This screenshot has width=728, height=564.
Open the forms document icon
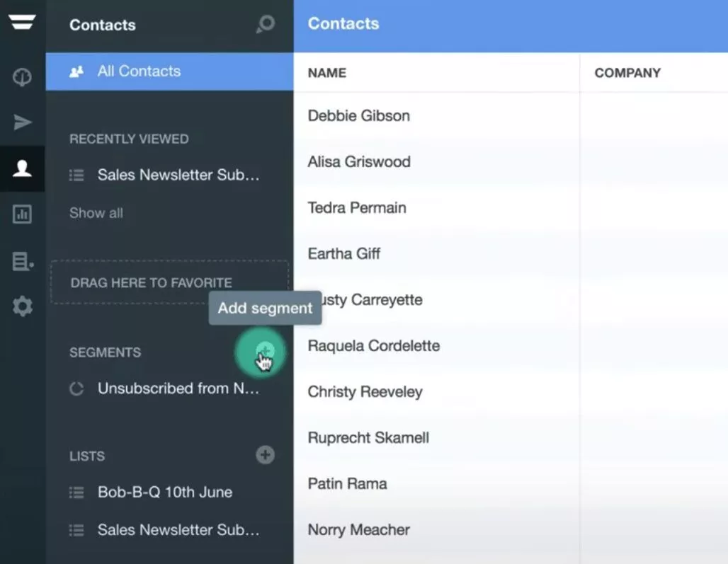point(22,261)
